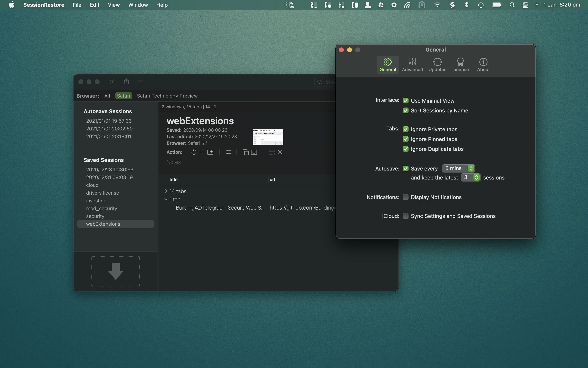Select saved session drivers license
This screenshot has height=368, width=588.
[102, 193]
